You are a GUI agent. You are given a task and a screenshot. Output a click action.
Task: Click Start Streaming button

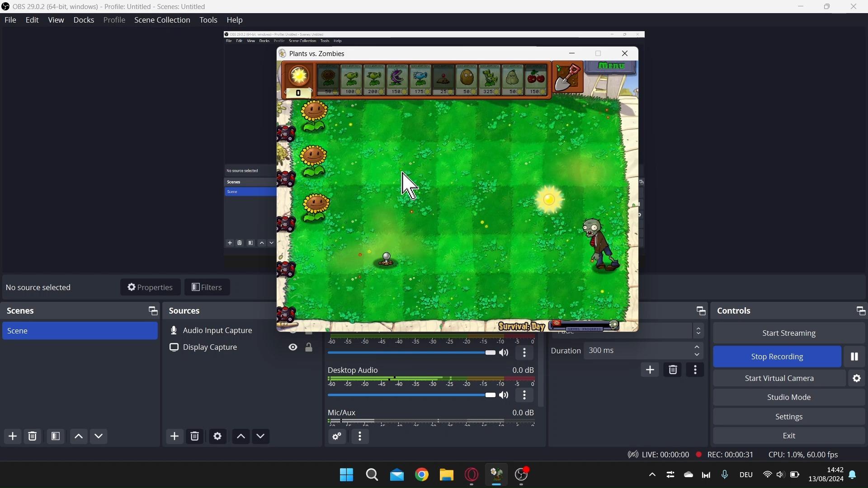(x=789, y=333)
